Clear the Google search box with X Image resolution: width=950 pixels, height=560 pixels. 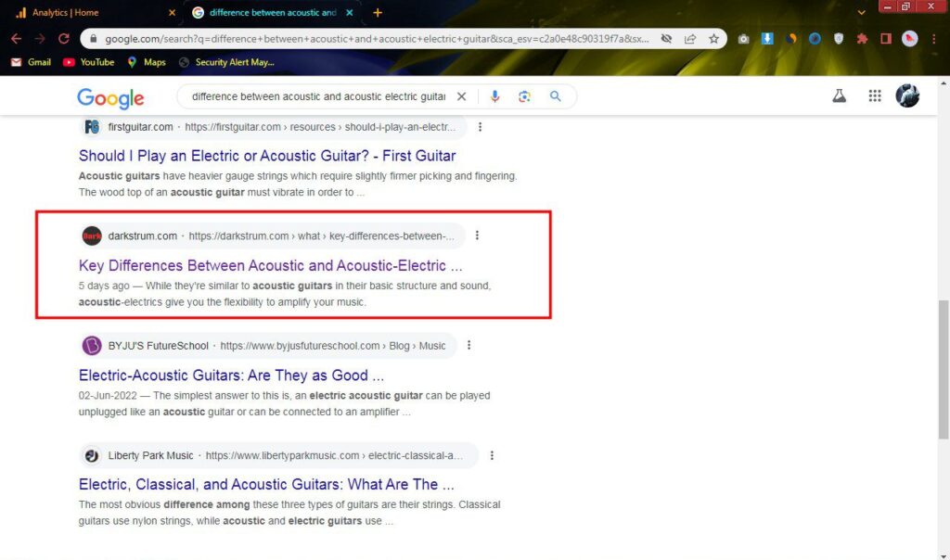coord(462,96)
